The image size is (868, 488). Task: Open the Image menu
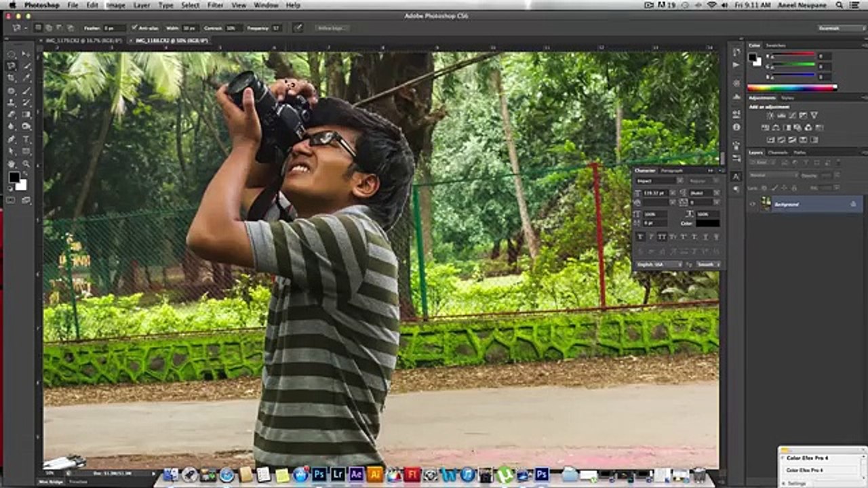point(115,5)
